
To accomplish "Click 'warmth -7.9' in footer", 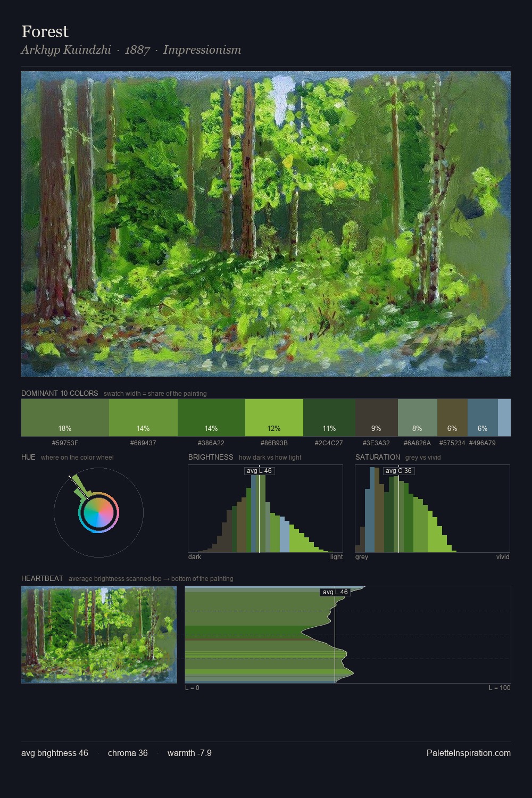I will pos(189,753).
